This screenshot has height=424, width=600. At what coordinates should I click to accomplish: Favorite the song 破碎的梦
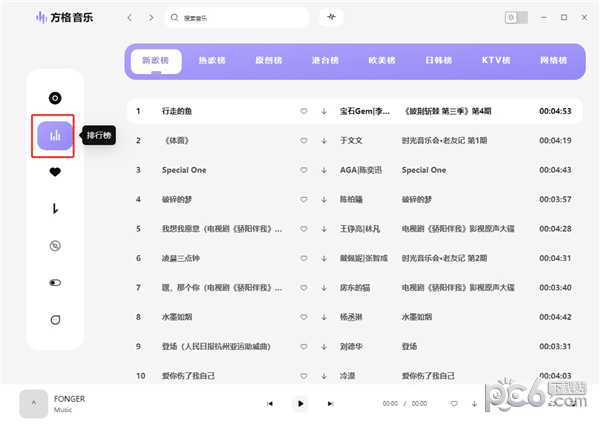(303, 200)
